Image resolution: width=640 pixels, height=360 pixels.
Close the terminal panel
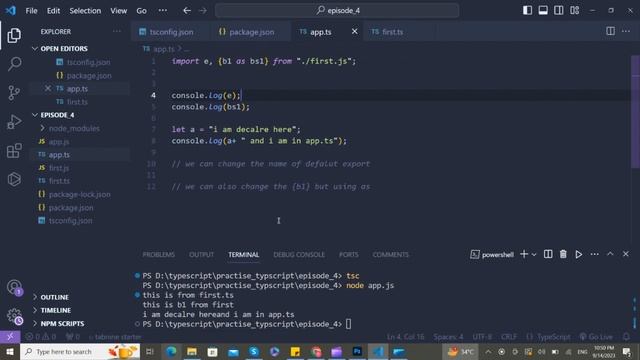(x=626, y=254)
